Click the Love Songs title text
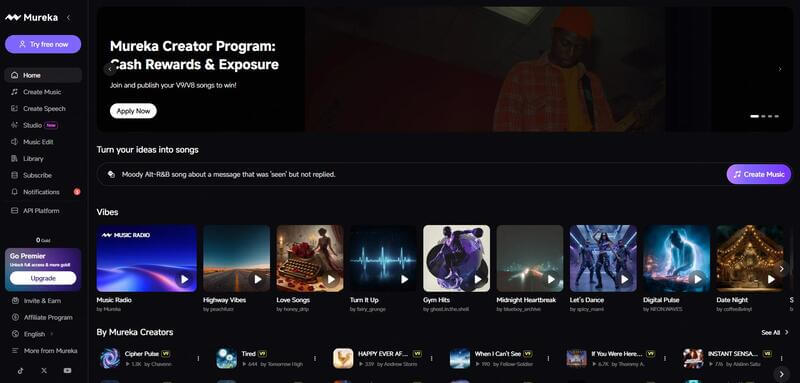This screenshot has height=383, width=800. (293, 300)
